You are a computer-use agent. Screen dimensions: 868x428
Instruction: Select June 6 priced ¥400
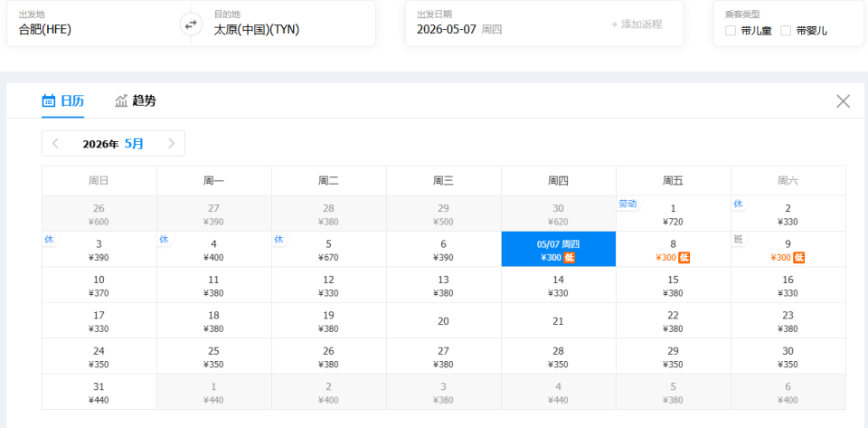click(x=788, y=392)
